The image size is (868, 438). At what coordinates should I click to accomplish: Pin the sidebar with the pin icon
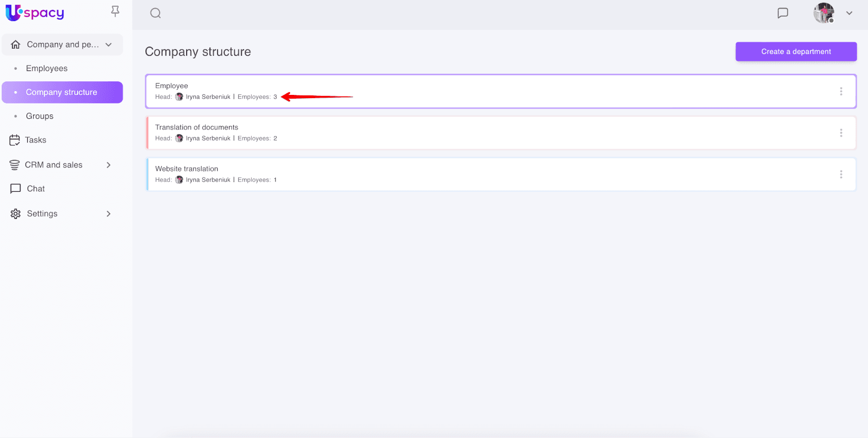click(115, 11)
